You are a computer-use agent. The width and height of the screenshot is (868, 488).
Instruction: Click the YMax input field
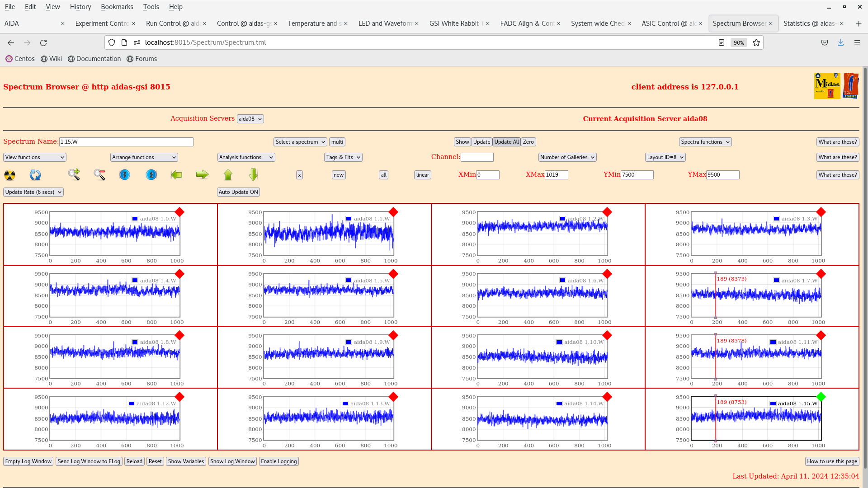722,175
